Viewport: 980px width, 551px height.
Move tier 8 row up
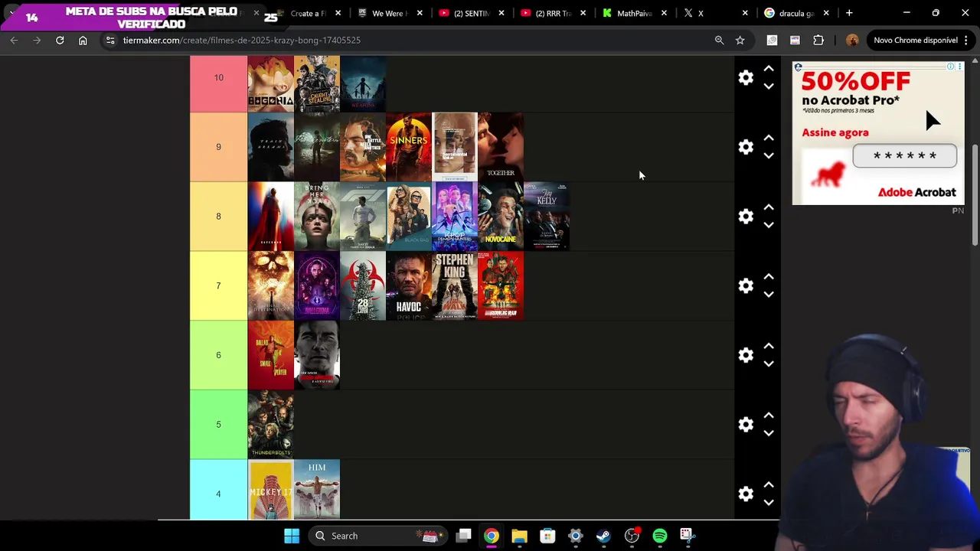point(769,207)
